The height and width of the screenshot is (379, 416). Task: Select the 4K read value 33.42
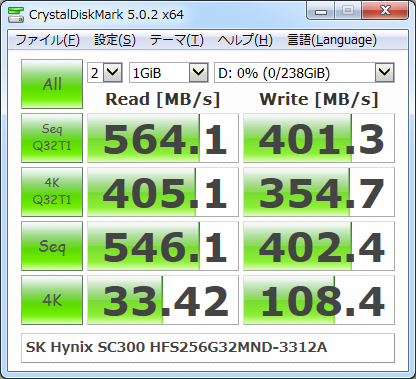click(163, 300)
